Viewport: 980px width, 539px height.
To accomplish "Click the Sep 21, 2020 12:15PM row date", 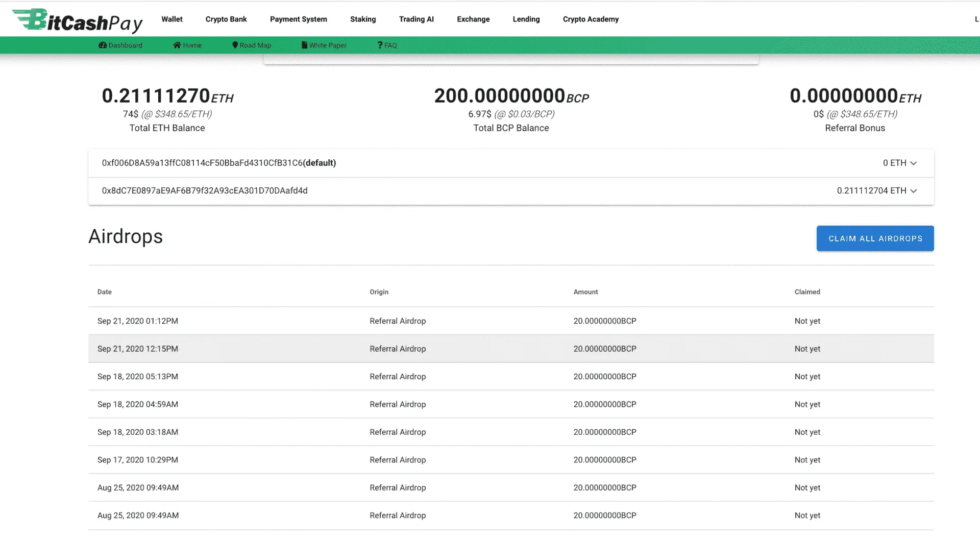I will pyautogui.click(x=138, y=349).
